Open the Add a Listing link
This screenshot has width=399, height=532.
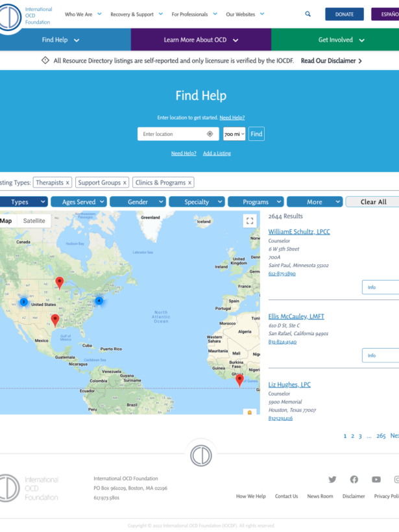[x=217, y=153]
